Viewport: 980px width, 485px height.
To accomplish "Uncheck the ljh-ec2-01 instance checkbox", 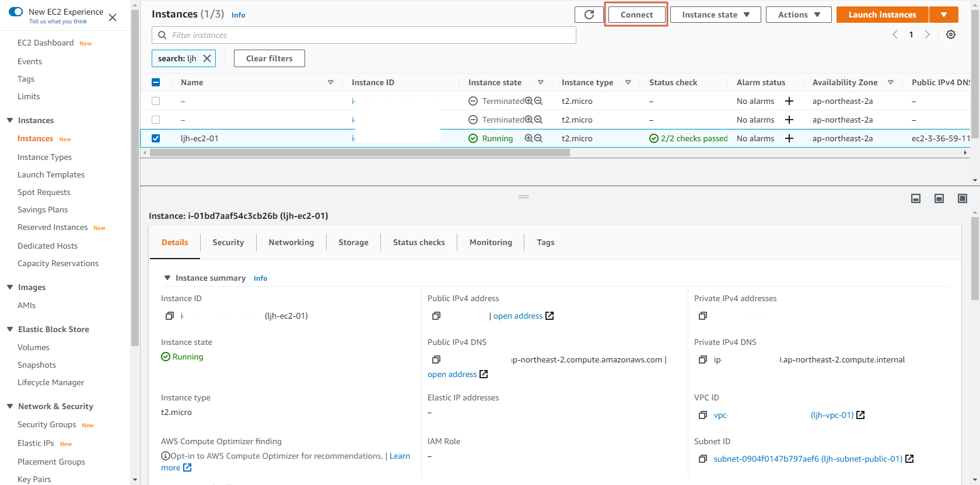I will point(156,138).
